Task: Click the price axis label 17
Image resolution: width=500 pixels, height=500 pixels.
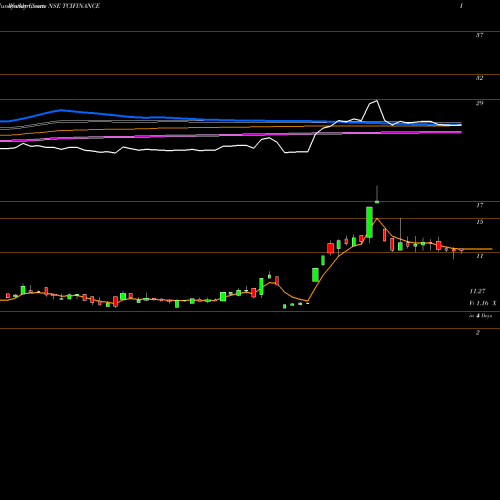Action: point(479,205)
